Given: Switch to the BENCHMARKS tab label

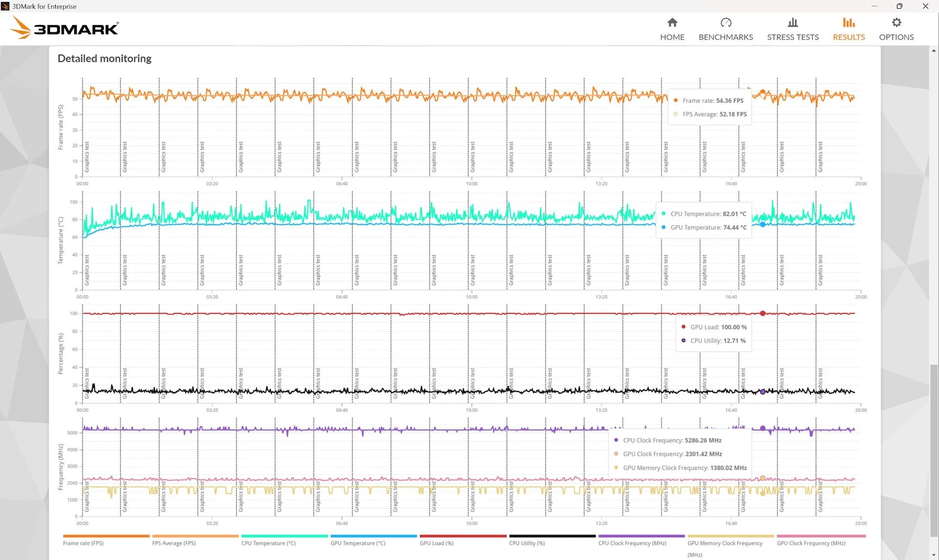Looking at the screenshot, I should click(726, 37).
